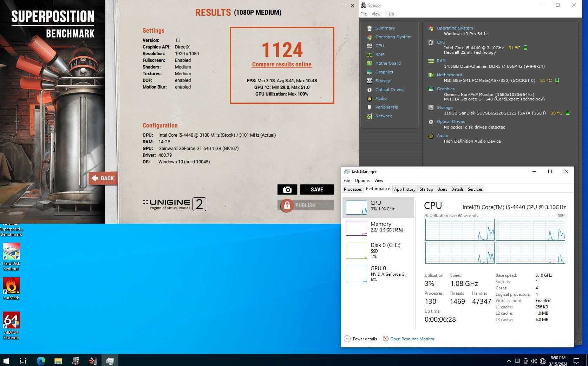The image size is (588, 366).
Task: Switch to App history tab
Action: tap(405, 189)
